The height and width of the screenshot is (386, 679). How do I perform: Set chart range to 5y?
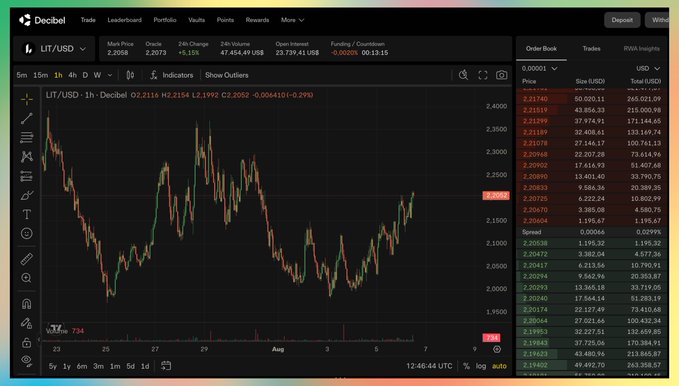[x=53, y=366]
